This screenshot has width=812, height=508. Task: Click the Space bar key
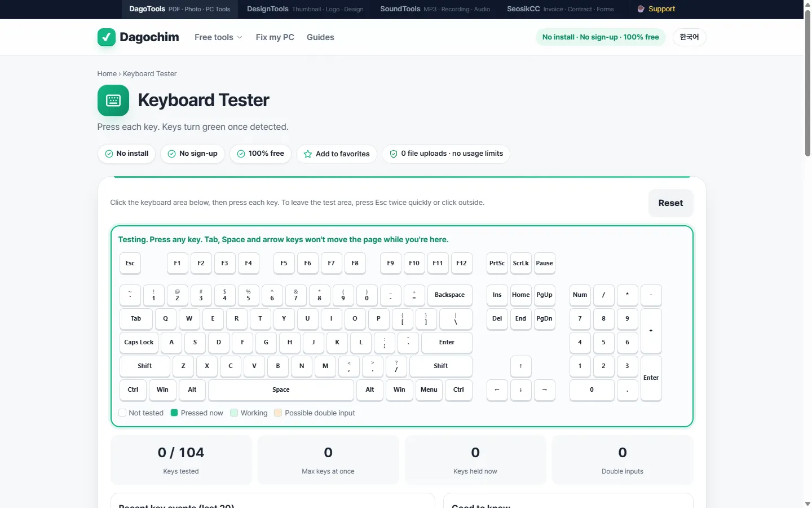pos(281,390)
